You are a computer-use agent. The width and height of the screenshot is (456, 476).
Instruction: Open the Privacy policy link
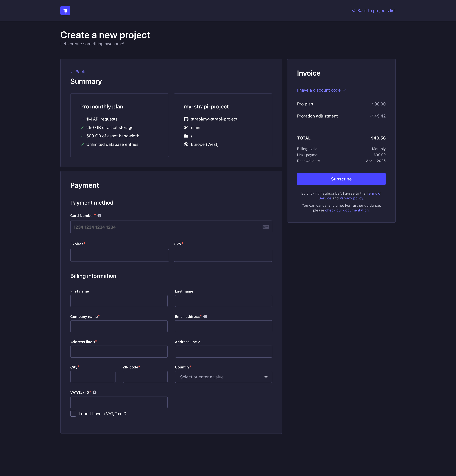pyautogui.click(x=351, y=198)
